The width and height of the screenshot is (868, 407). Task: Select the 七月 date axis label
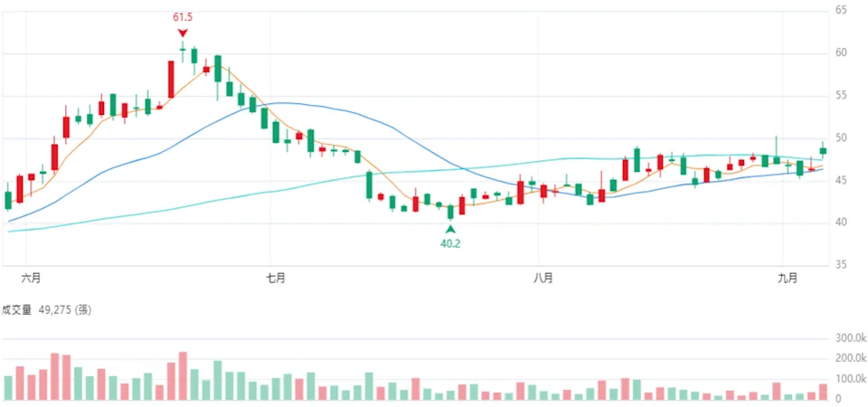(x=276, y=278)
